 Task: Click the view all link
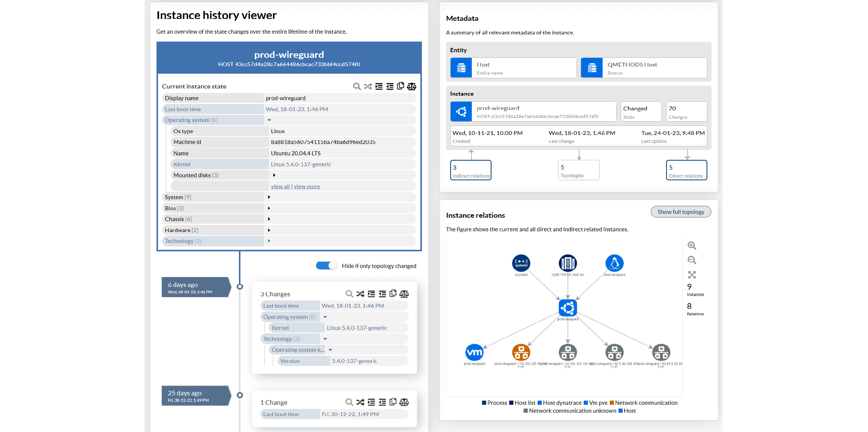click(x=280, y=186)
